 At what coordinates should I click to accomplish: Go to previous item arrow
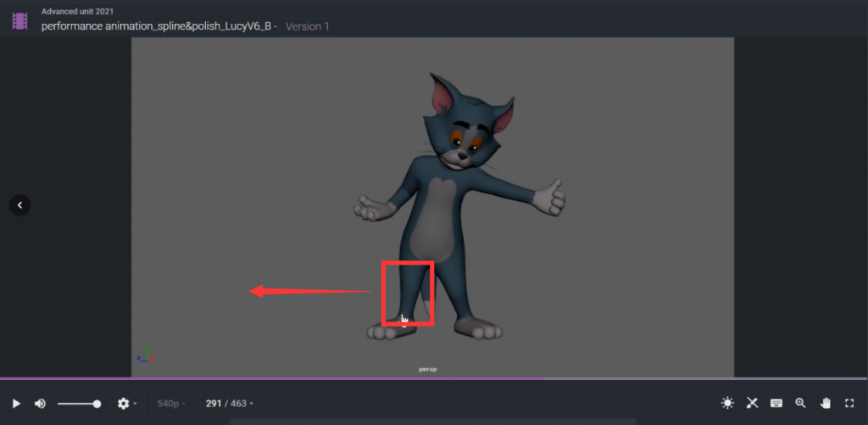click(20, 205)
